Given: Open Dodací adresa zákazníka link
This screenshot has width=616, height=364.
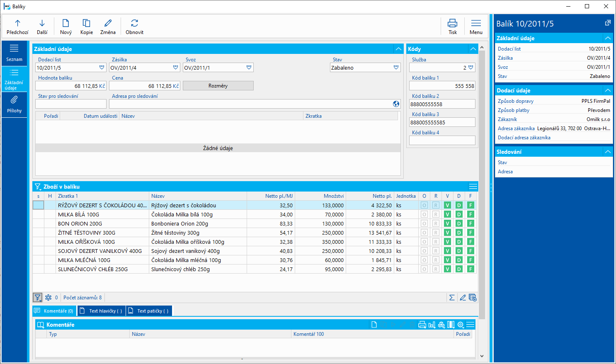Looking at the screenshot, I should (524, 138).
